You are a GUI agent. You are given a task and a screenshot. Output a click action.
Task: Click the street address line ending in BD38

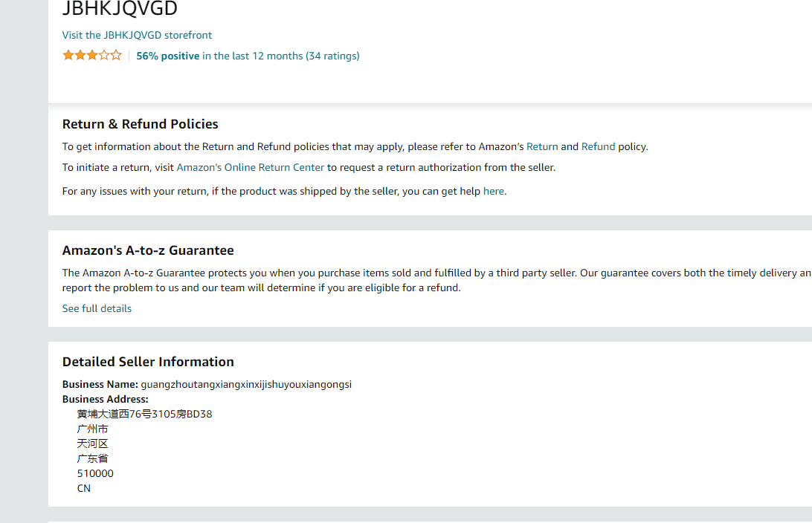click(x=144, y=414)
